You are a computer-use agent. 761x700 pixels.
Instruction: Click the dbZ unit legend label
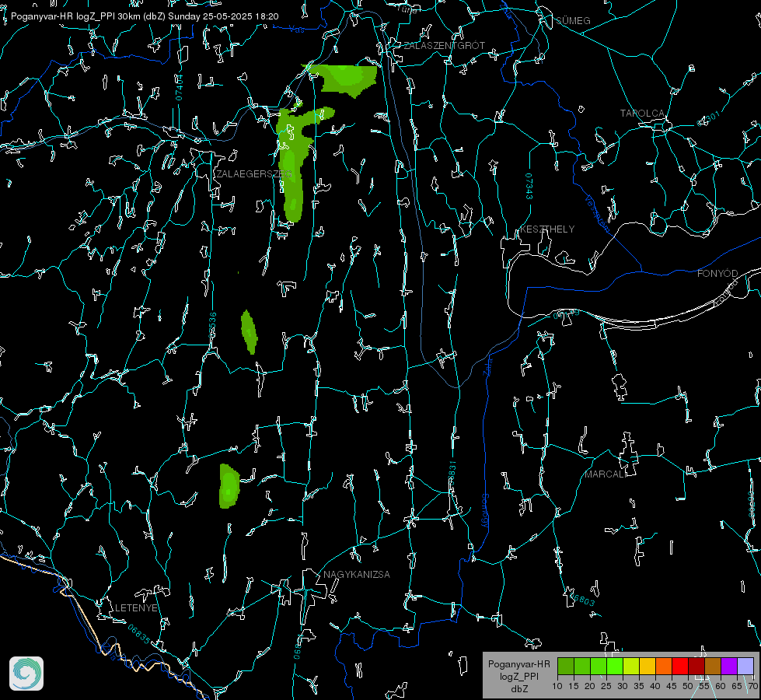[518, 689]
